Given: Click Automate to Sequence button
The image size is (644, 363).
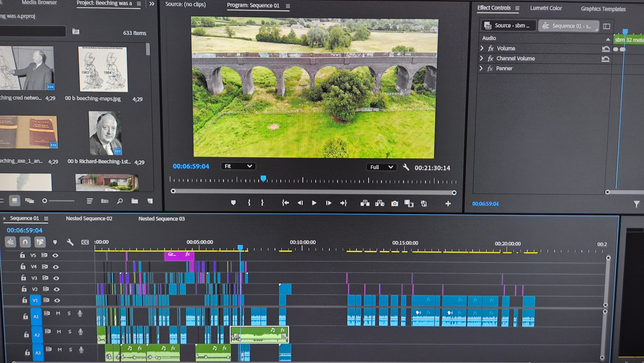Looking at the screenshot, I should tap(105, 201).
